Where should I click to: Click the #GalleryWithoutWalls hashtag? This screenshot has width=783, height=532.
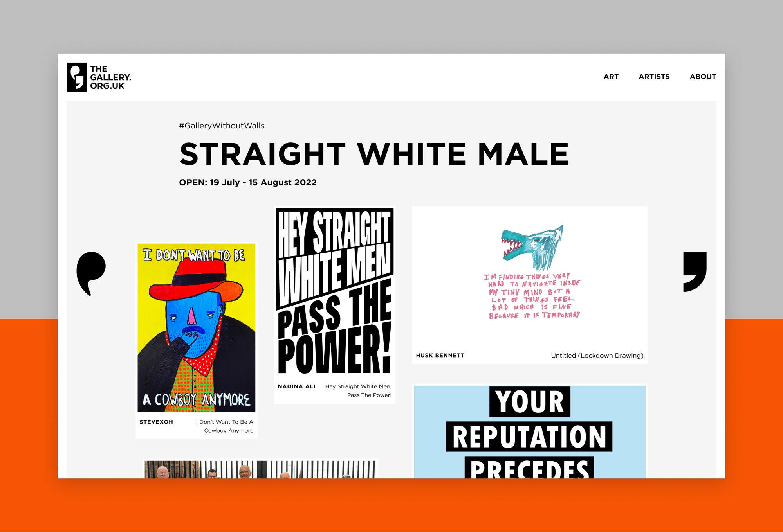pyautogui.click(x=222, y=126)
